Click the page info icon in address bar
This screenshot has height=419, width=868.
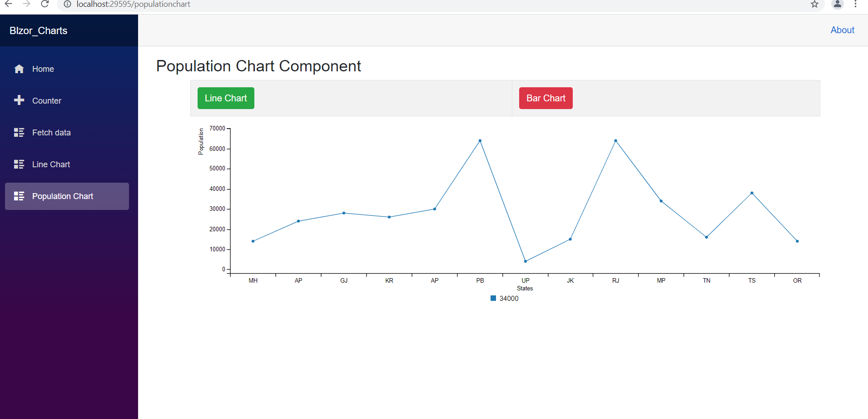tap(67, 4)
